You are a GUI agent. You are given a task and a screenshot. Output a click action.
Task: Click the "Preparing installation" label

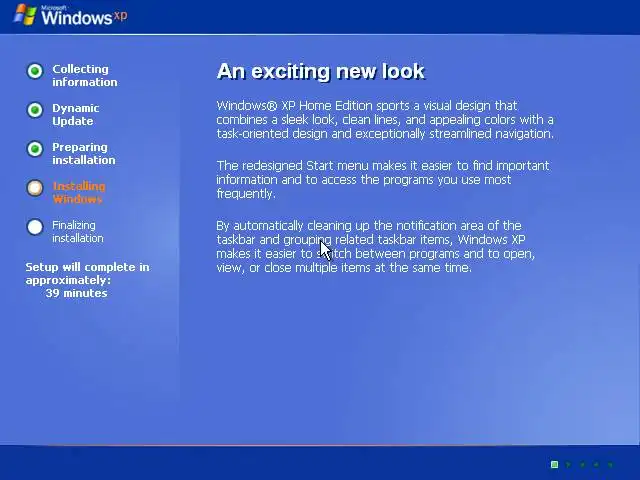(84, 153)
